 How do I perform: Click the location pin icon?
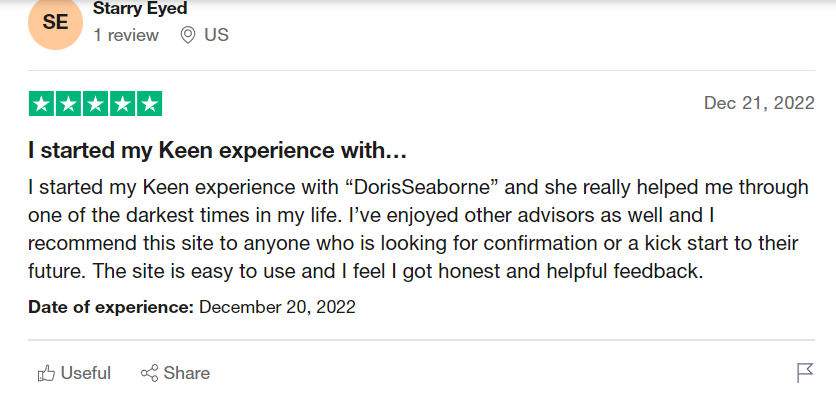coord(188,35)
